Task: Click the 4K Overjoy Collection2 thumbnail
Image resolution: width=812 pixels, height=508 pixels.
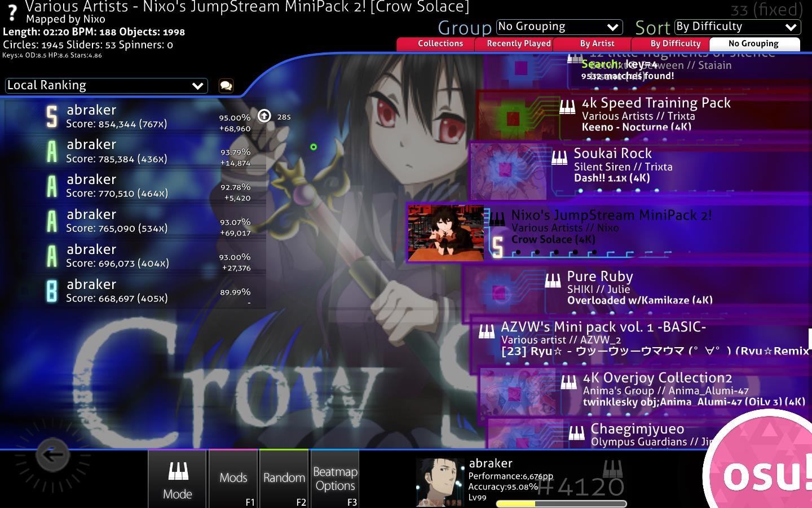Action: point(518,392)
